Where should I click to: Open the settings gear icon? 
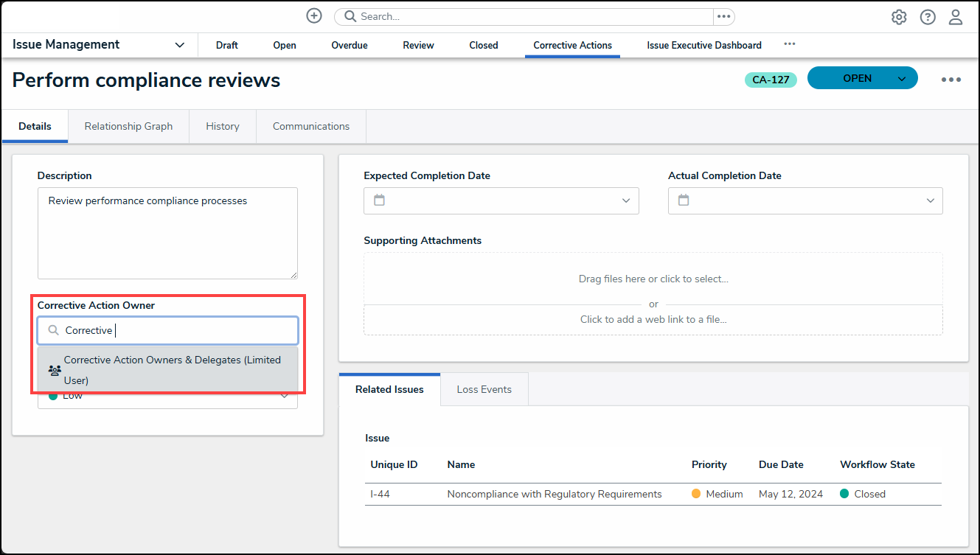[x=899, y=17]
